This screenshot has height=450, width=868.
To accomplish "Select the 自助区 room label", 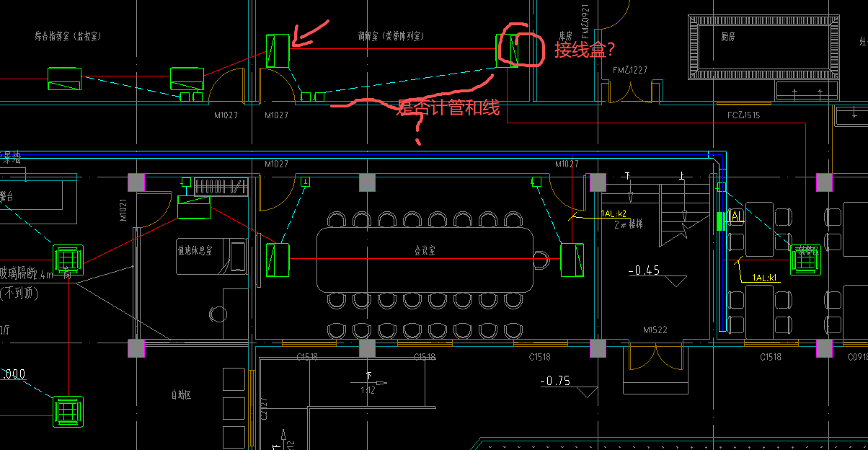I will click(181, 395).
